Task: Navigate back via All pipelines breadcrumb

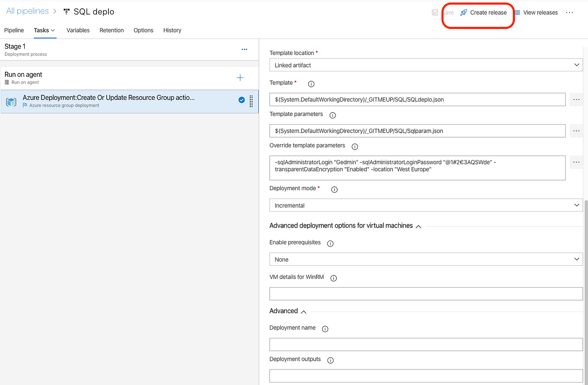Action: pos(27,10)
